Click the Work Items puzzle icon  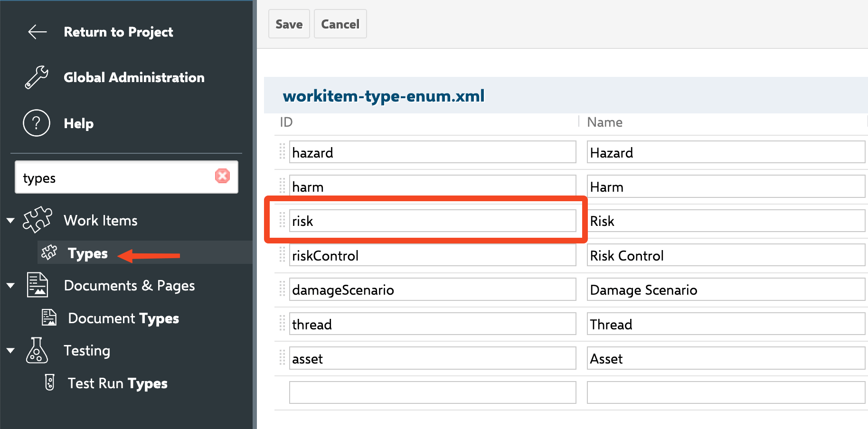point(38,220)
